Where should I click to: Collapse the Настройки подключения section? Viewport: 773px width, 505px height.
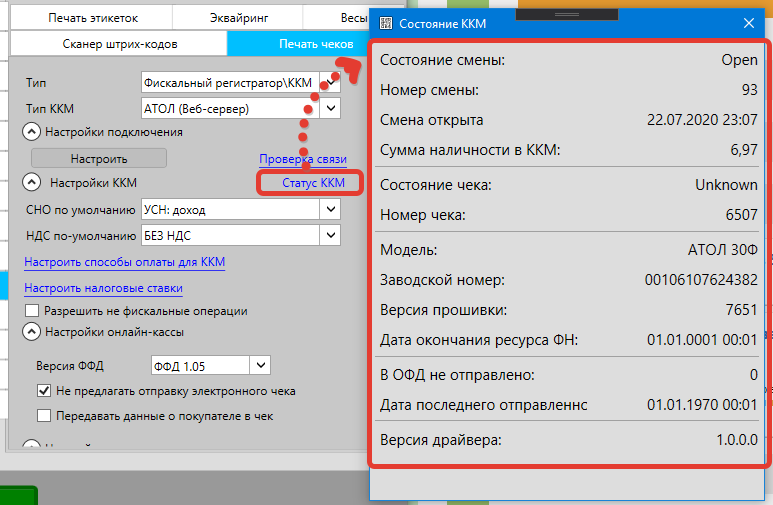32,131
